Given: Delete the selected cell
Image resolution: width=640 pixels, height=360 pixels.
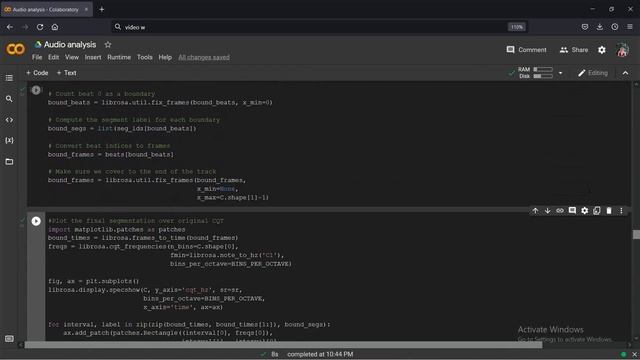Looking at the screenshot, I should 609,211.
